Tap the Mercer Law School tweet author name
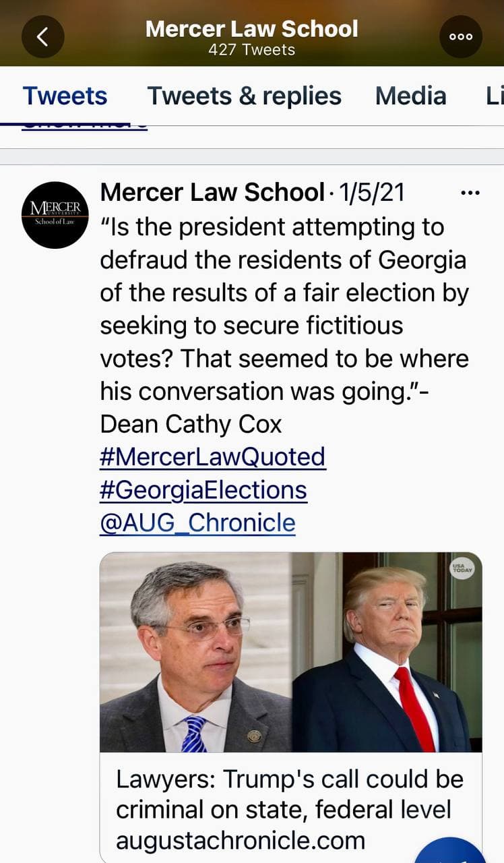Screen dimensions: 504x863 coord(212,193)
